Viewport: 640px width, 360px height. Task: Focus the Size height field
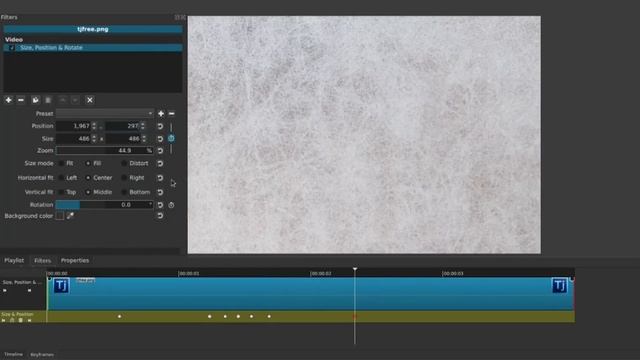pyautogui.click(x=126, y=139)
